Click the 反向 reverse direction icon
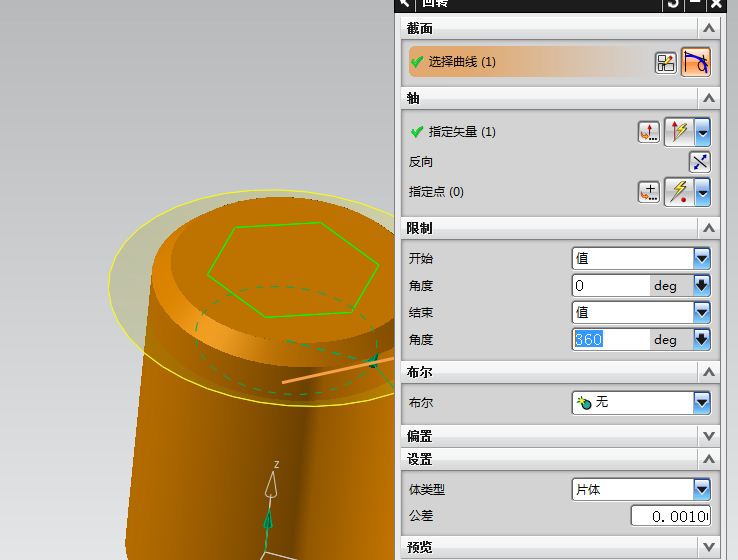The height and width of the screenshot is (560, 738). click(699, 162)
